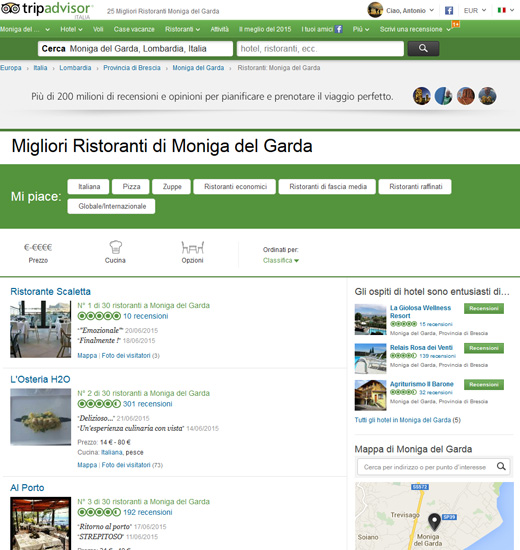520x550 pixels.
Task: Open the Case vacanze menu item
Action: [134, 29]
